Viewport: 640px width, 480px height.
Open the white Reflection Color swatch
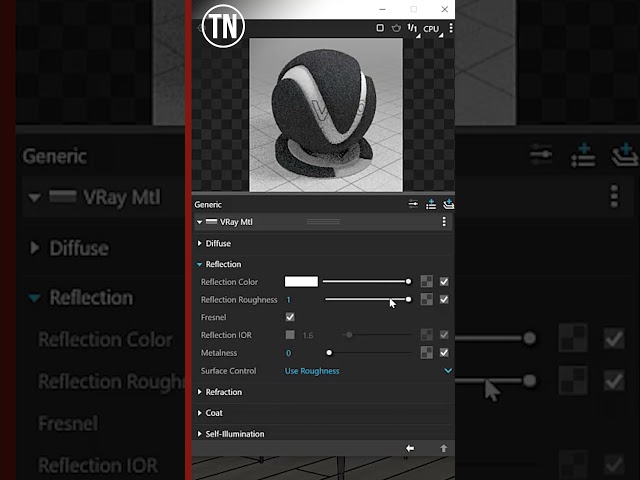[x=301, y=282]
